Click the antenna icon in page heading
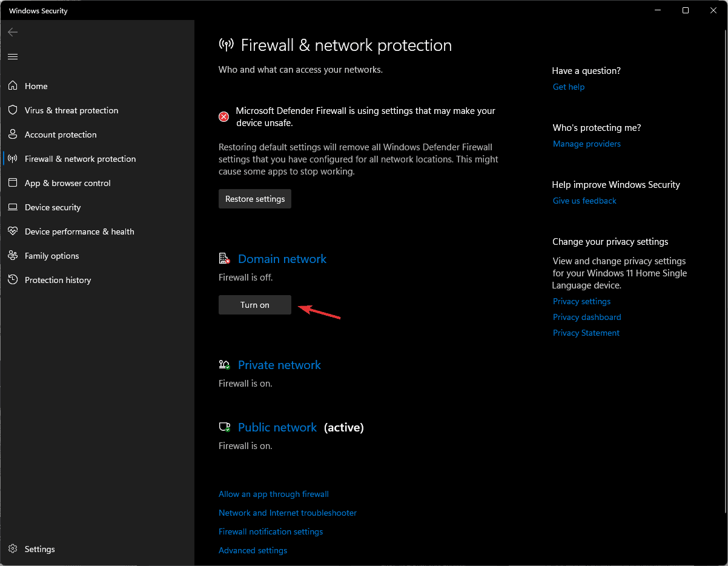 [226, 45]
